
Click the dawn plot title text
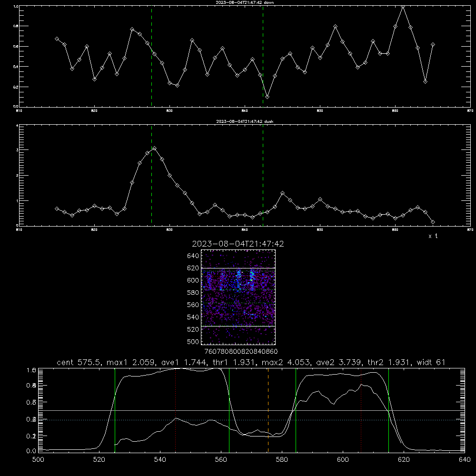[x=245, y=2]
